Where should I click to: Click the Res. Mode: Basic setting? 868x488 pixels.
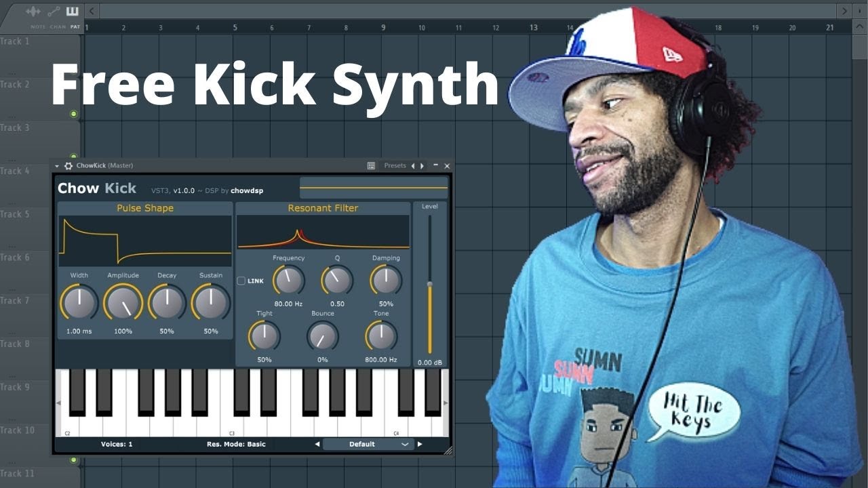tap(236, 444)
